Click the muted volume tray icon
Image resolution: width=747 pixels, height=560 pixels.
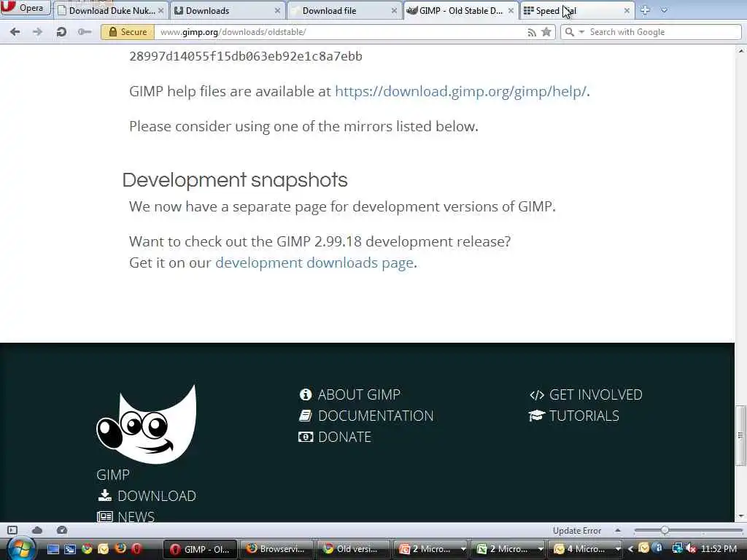(691, 549)
